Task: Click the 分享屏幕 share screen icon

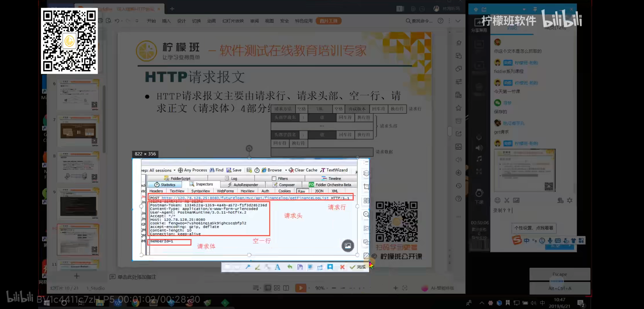Action: (x=479, y=25)
